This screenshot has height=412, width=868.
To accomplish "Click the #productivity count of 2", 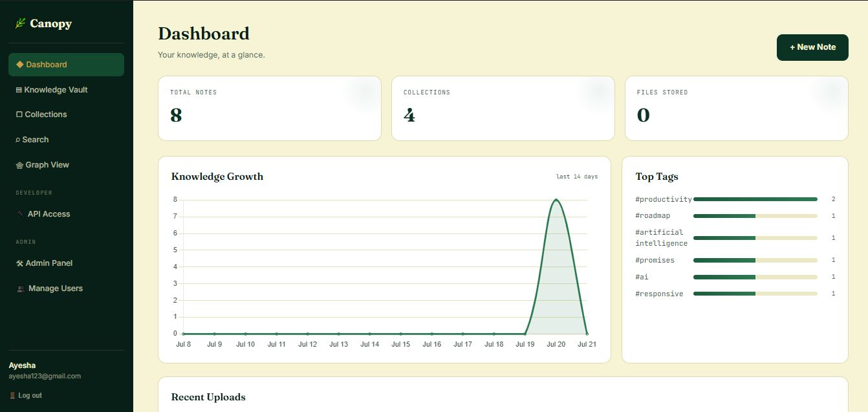I will pos(834,199).
